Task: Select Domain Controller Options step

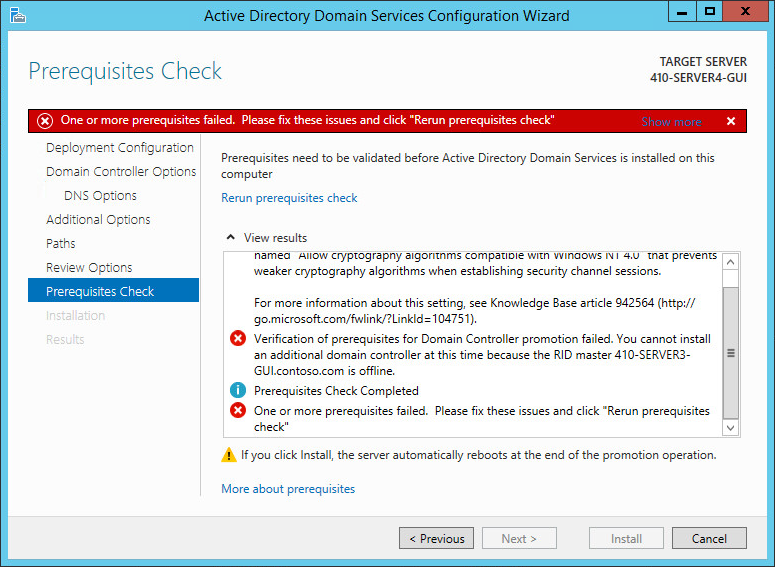Action: (x=121, y=172)
